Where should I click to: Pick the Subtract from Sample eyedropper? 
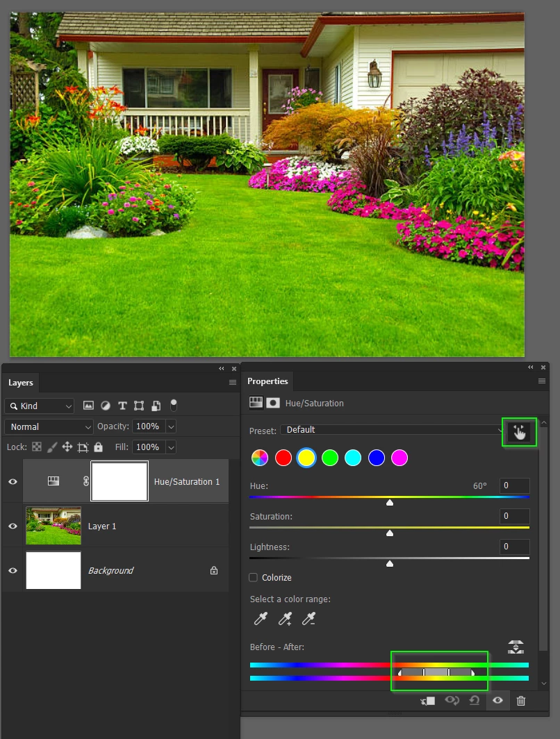tap(308, 618)
